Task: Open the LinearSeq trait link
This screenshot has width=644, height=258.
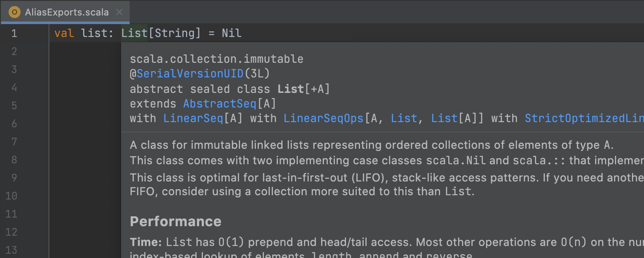Action: 193,118
